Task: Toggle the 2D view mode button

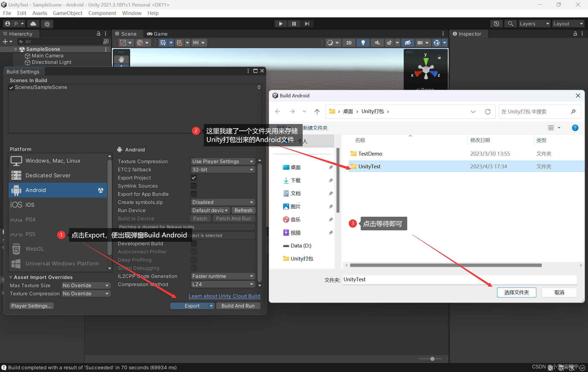Action: (349, 43)
